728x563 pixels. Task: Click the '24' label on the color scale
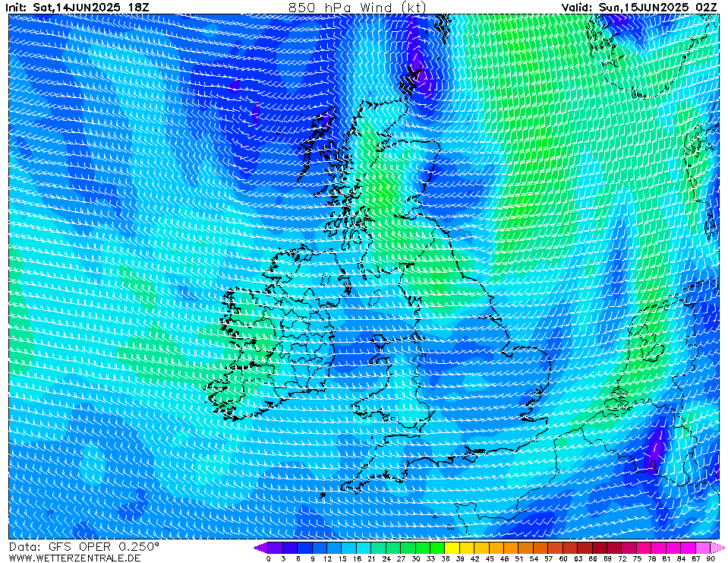click(386, 558)
